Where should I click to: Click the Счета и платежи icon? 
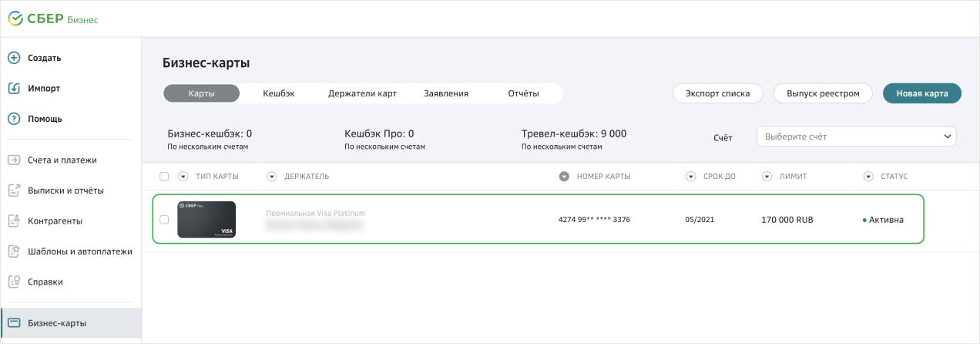point(14,160)
